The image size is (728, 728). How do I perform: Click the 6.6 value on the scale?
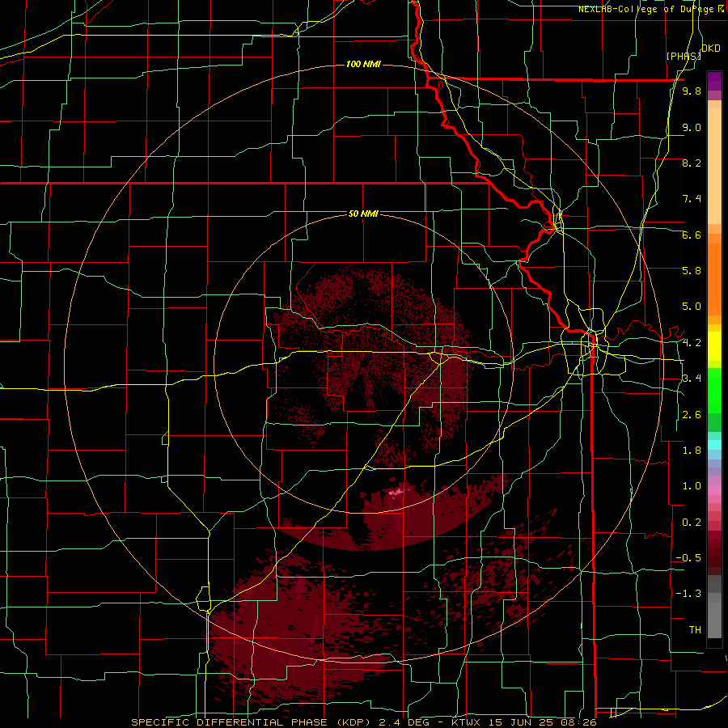pos(692,235)
